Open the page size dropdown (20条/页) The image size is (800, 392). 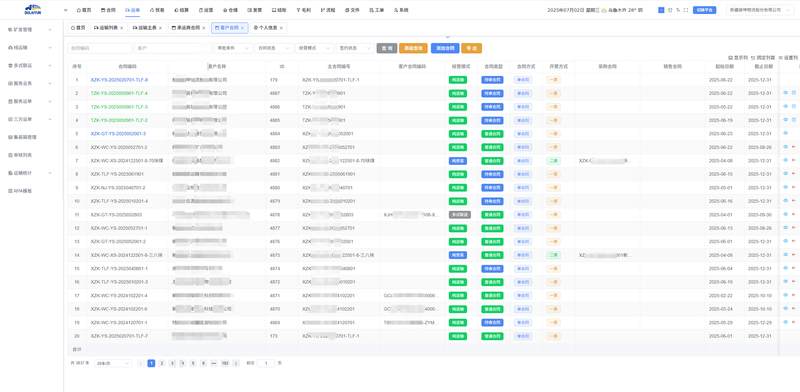click(x=113, y=363)
